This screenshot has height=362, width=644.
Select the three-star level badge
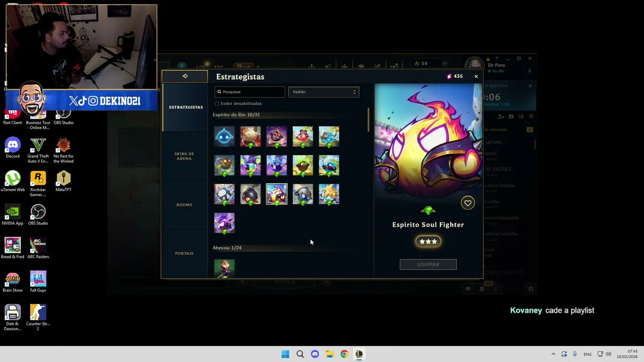(428, 242)
